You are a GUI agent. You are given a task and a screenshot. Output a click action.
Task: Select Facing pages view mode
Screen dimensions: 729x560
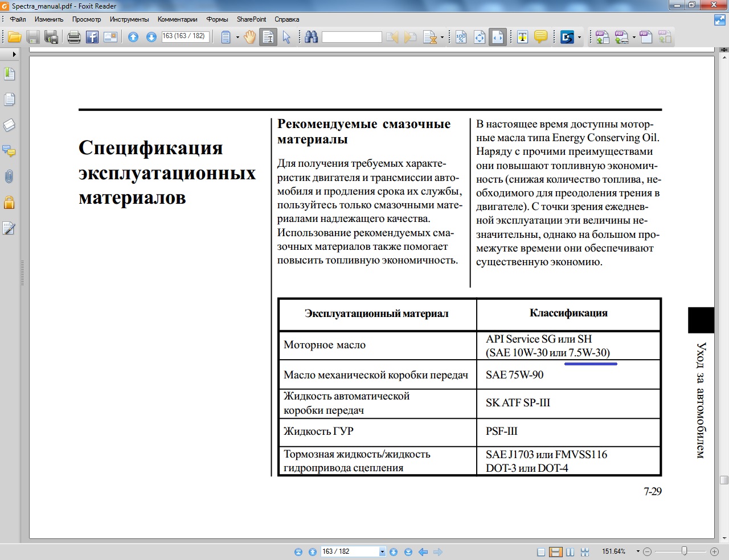pos(571,552)
